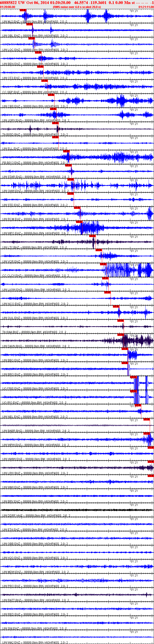Select the 'UW ET4 EHZ' station label
Screen dimensions: 154x644
11,530
